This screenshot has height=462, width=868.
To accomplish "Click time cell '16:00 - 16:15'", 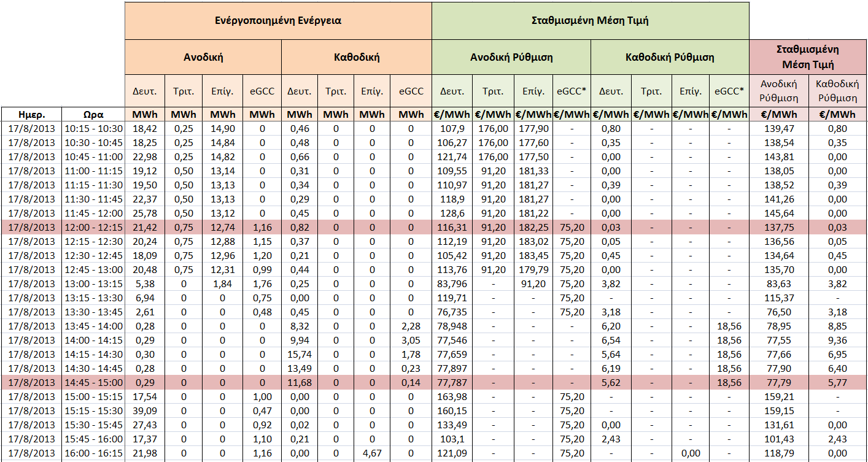I will click(94, 453).
